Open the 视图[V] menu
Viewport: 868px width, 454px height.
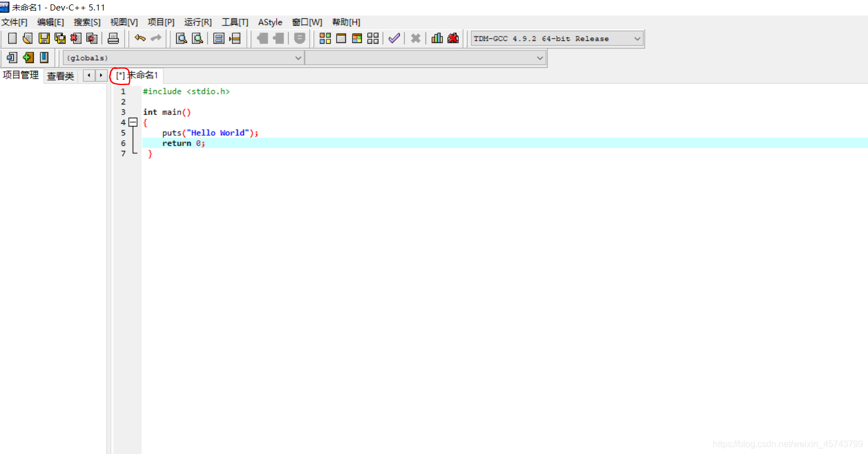(124, 22)
